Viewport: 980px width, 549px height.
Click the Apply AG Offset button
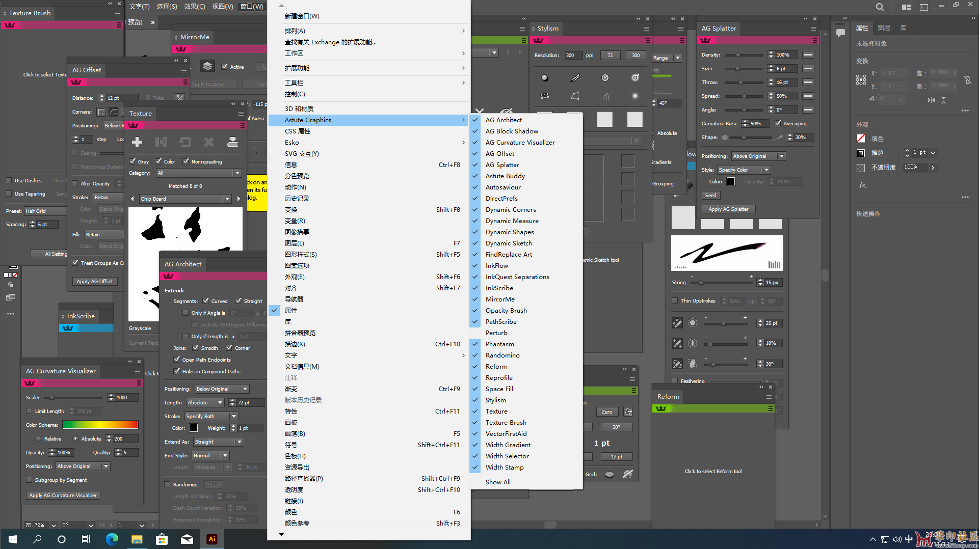[95, 281]
